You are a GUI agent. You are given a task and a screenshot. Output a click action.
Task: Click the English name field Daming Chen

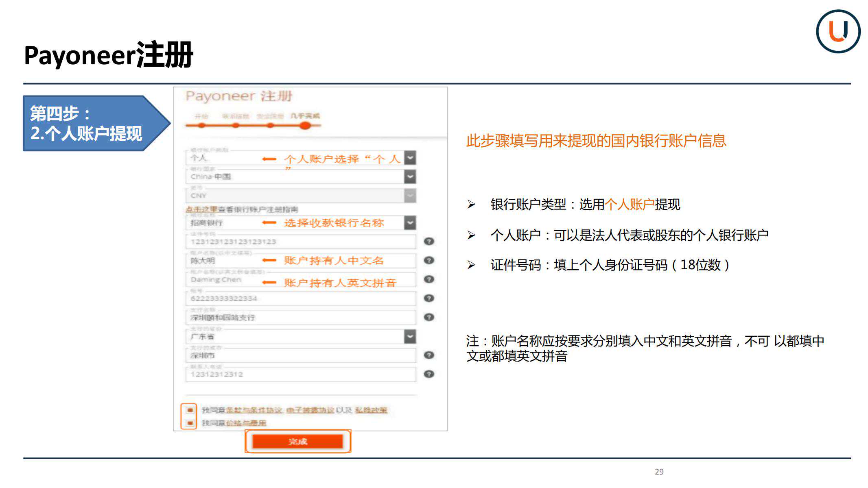301,280
